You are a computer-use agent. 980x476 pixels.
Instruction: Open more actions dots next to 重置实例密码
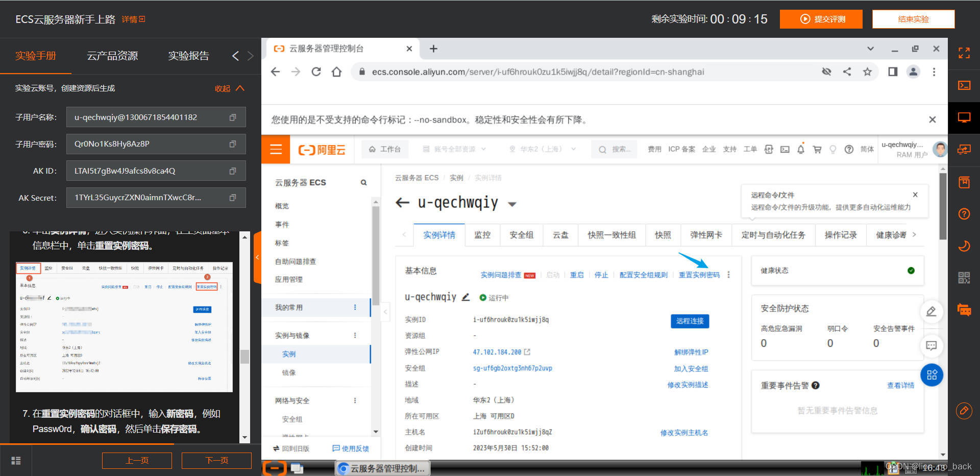pos(728,275)
